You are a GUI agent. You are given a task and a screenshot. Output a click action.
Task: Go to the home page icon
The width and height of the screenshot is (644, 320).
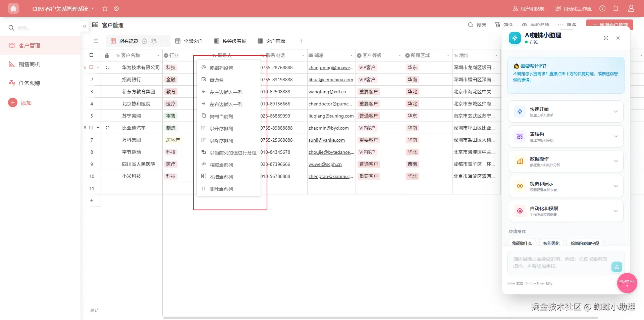tap(13, 8)
